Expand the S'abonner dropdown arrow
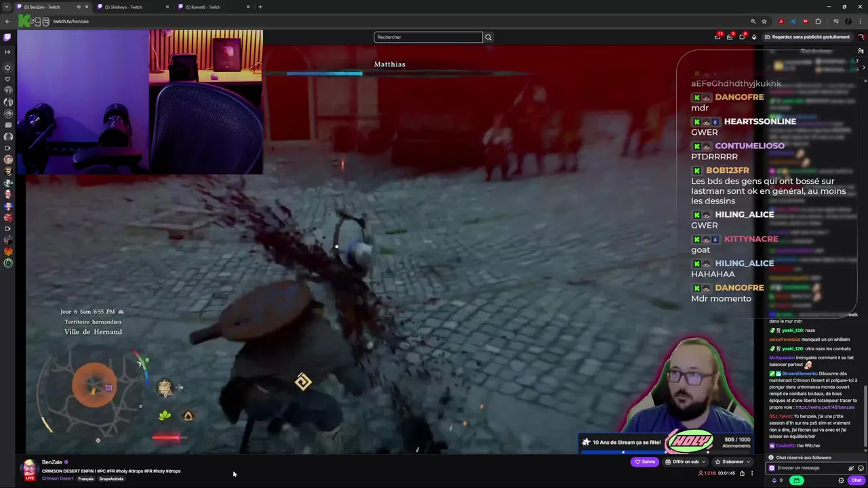 pos(748,462)
